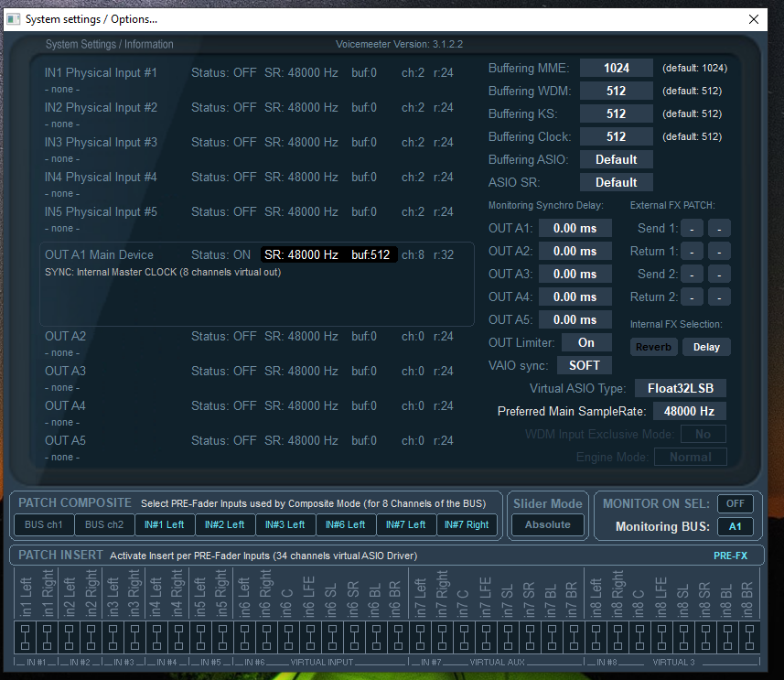Image resolution: width=784 pixels, height=680 pixels.
Task: Select Reverb internal FX
Action: pos(653,347)
